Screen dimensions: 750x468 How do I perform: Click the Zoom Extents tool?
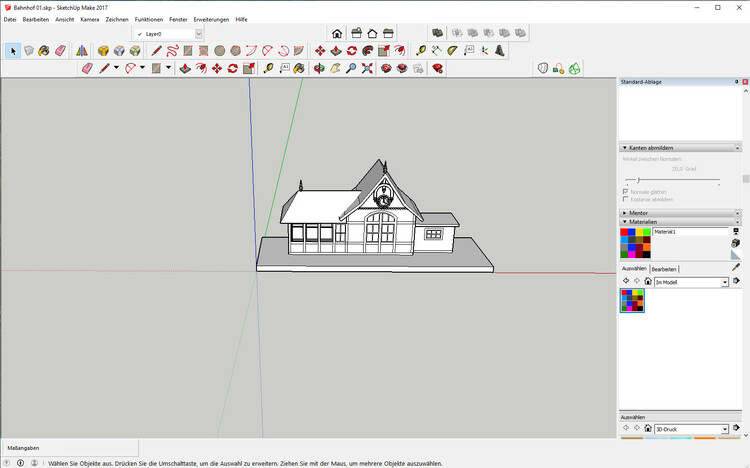(x=367, y=68)
